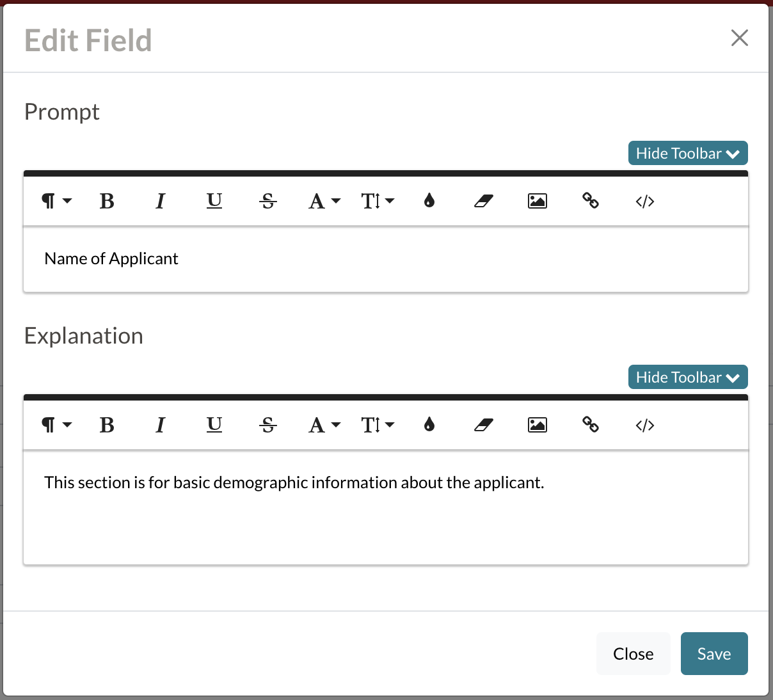Toggle bold formatting in the Prompt toolbar

[107, 200]
